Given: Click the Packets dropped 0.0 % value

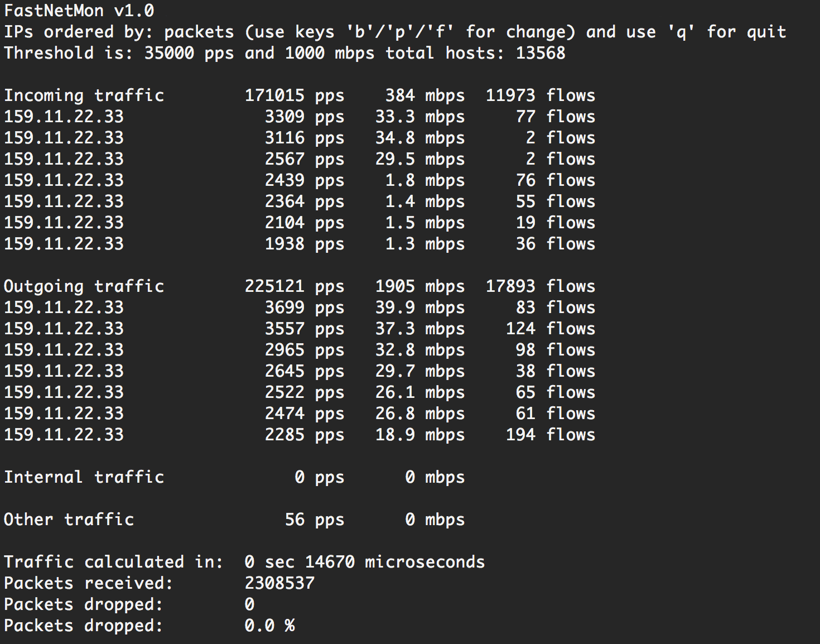Looking at the screenshot, I should click(x=269, y=626).
